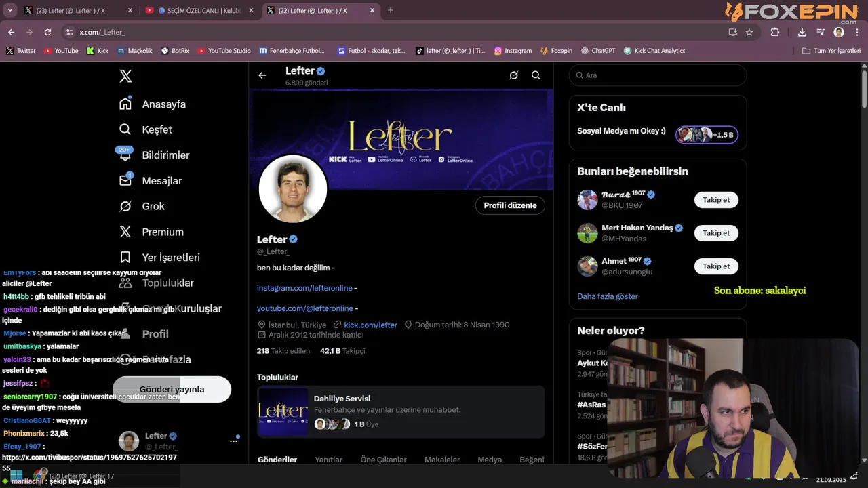Go back using the profile header arrow
868x488 pixels.
tap(262, 75)
